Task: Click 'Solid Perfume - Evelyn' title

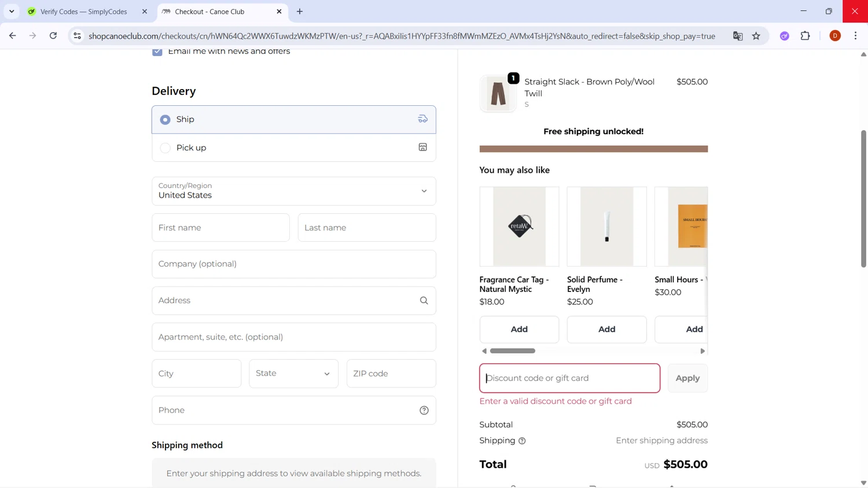Action: click(x=595, y=284)
